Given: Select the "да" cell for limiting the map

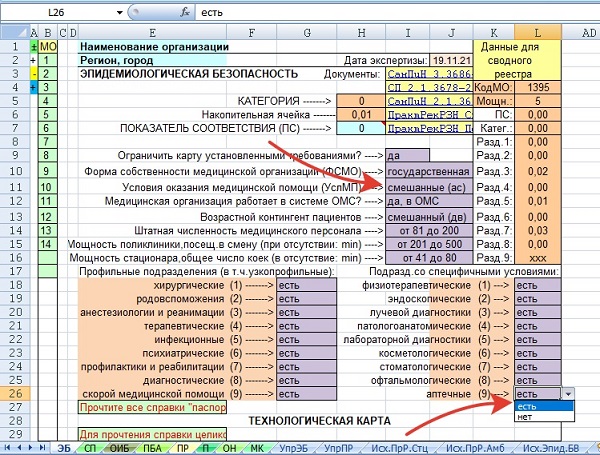Looking at the screenshot, I should tap(408, 156).
